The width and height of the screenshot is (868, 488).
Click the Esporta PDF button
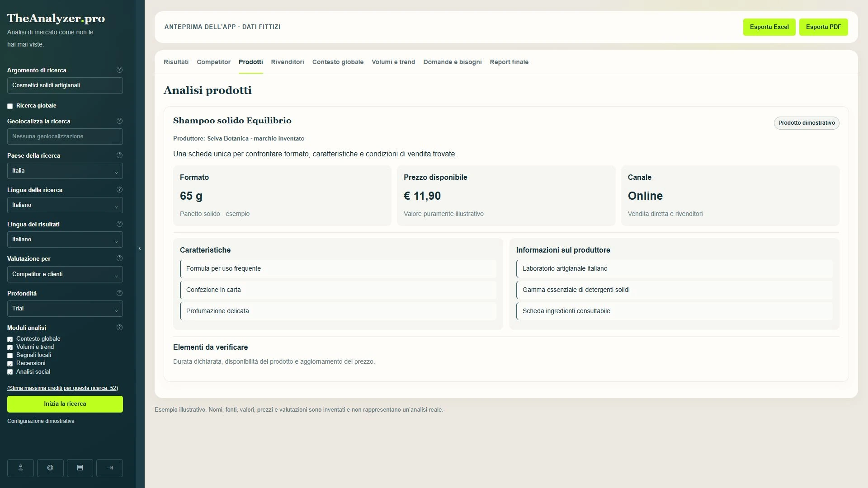click(823, 27)
